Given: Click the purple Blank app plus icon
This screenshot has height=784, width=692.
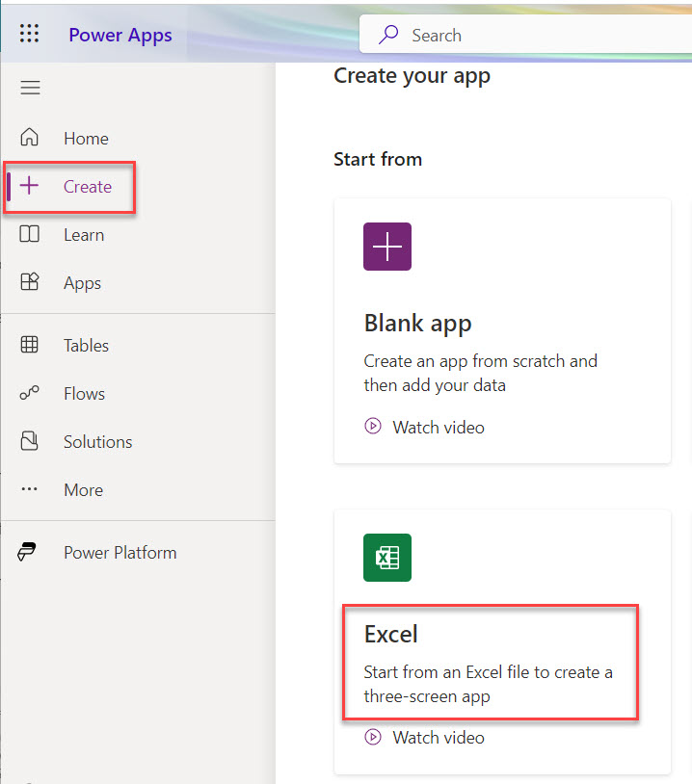Looking at the screenshot, I should [x=387, y=247].
